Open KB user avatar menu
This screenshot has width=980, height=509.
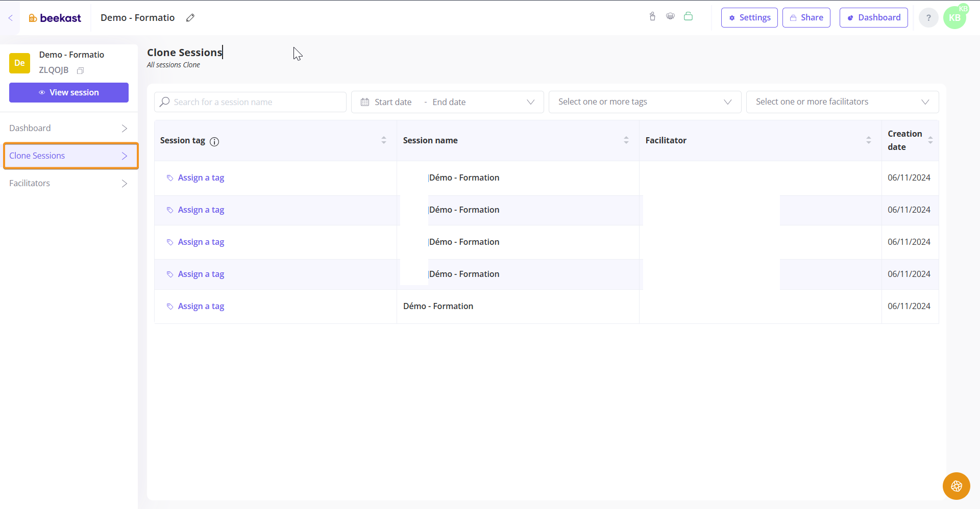pos(955,17)
